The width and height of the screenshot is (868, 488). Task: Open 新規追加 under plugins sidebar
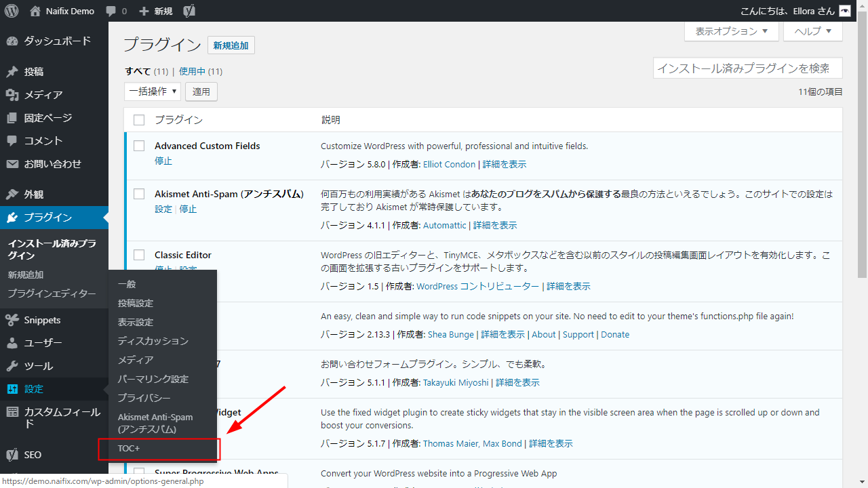coord(26,274)
